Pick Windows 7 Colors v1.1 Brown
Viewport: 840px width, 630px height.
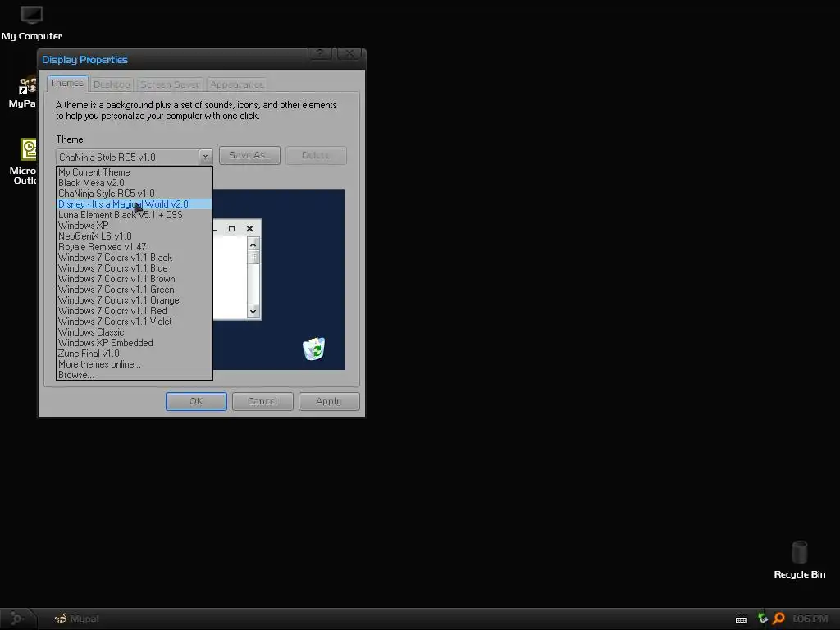135,279
